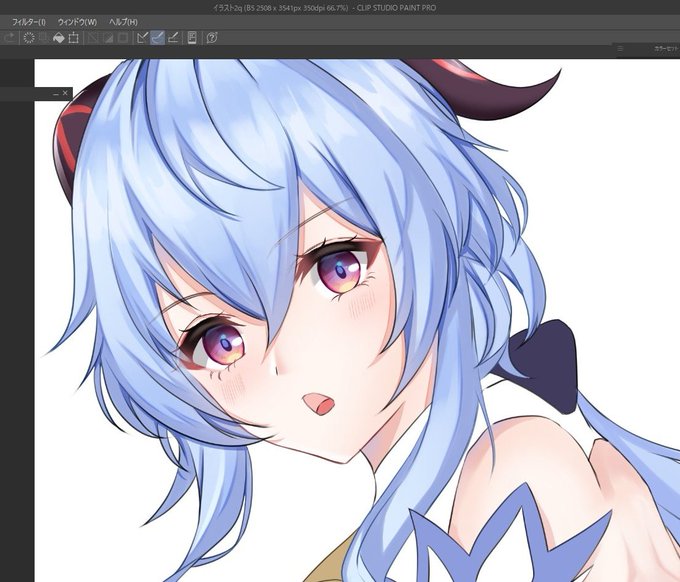Open the ウィンドウ(W) menu
Screen dimensions: 680x582
pos(77,22)
